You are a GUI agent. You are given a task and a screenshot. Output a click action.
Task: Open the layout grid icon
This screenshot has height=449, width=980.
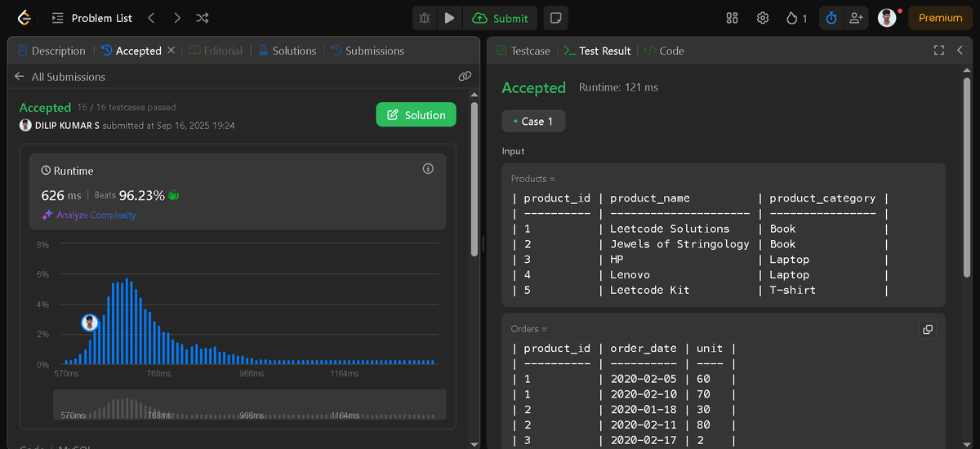[x=732, y=18]
